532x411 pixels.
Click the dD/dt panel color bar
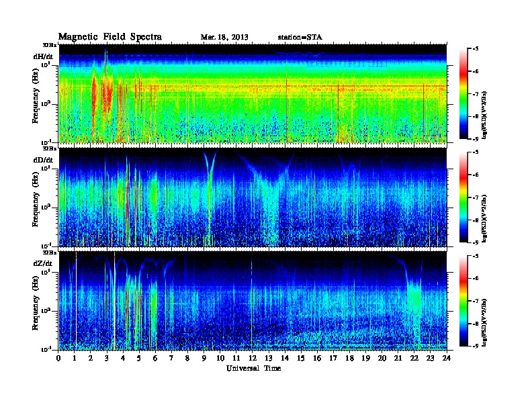(x=463, y=197)
